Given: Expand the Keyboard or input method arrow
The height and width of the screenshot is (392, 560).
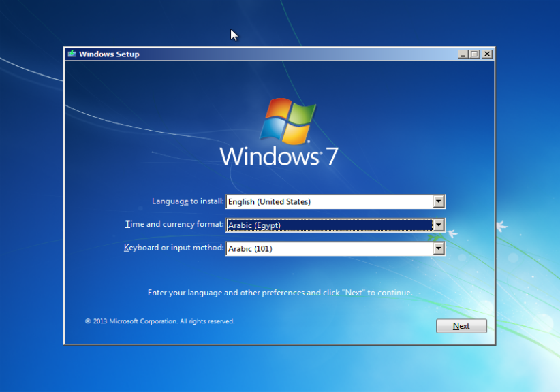Looking at the screenshot, I should (x=439, y=249).
